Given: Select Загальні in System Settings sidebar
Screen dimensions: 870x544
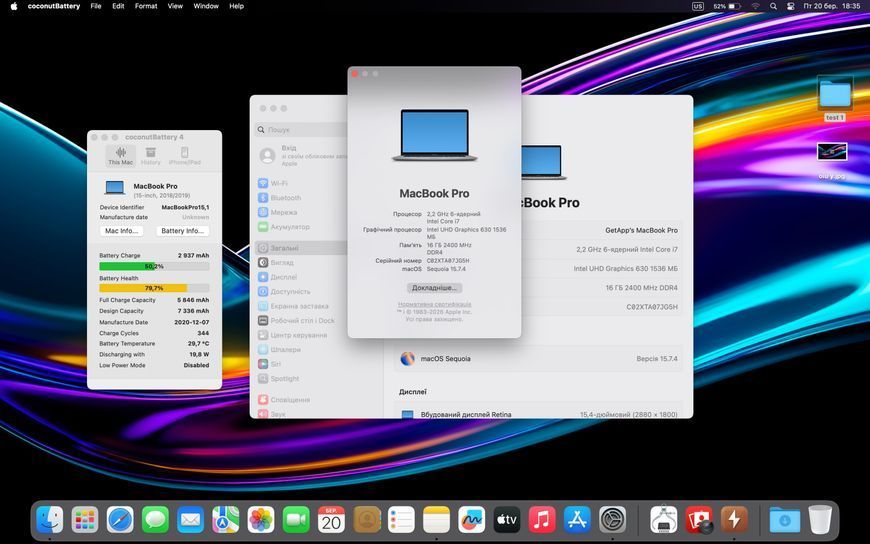Looking at the screenshot, I should point(301,248).
